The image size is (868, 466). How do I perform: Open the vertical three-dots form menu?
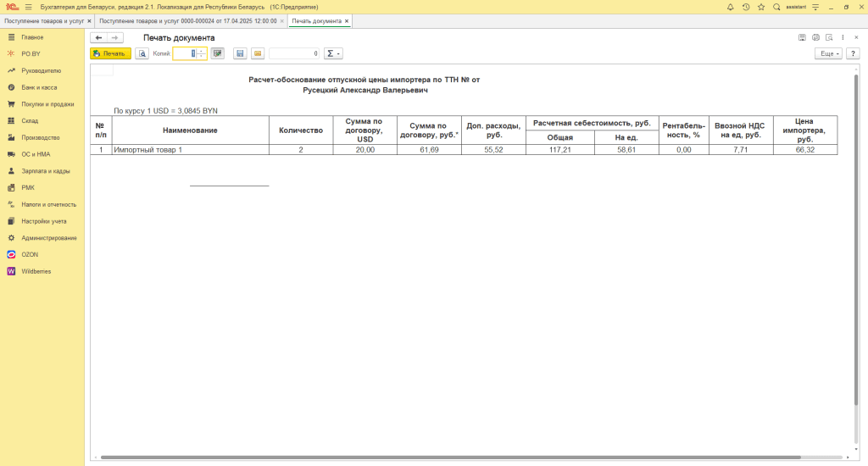(x=843, y=37)
